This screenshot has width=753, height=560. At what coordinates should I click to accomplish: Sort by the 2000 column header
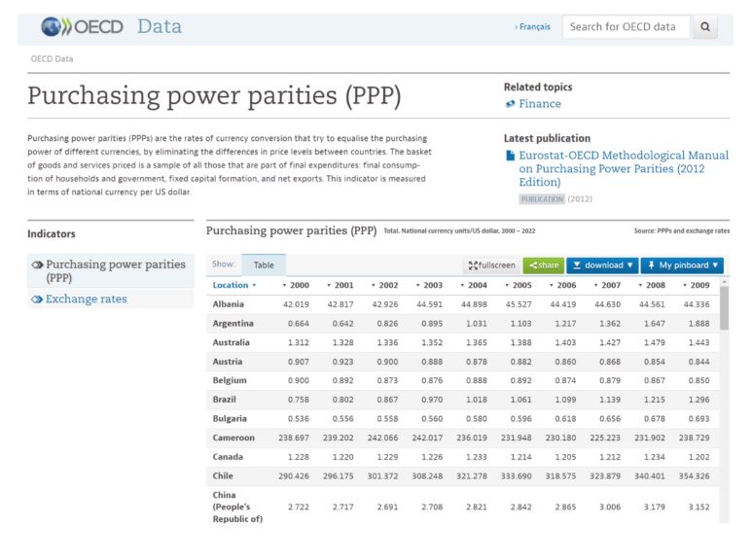(296, 285)
